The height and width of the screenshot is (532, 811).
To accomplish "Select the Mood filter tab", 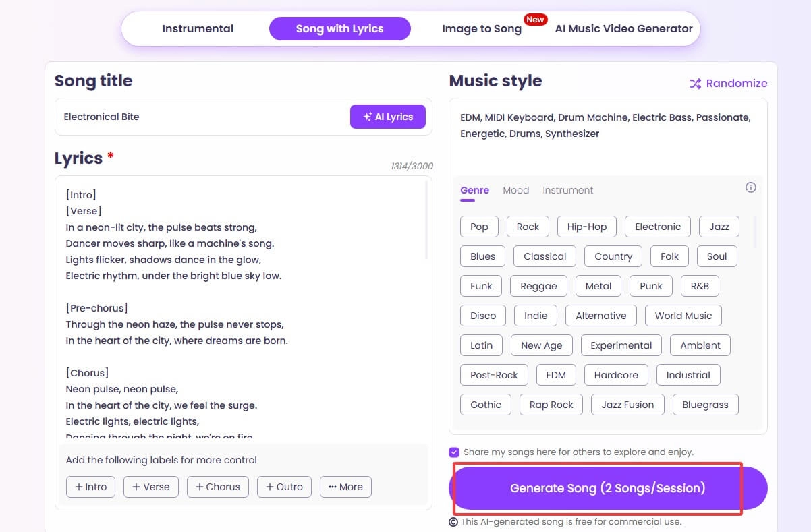I will click(x=515, y=190).
